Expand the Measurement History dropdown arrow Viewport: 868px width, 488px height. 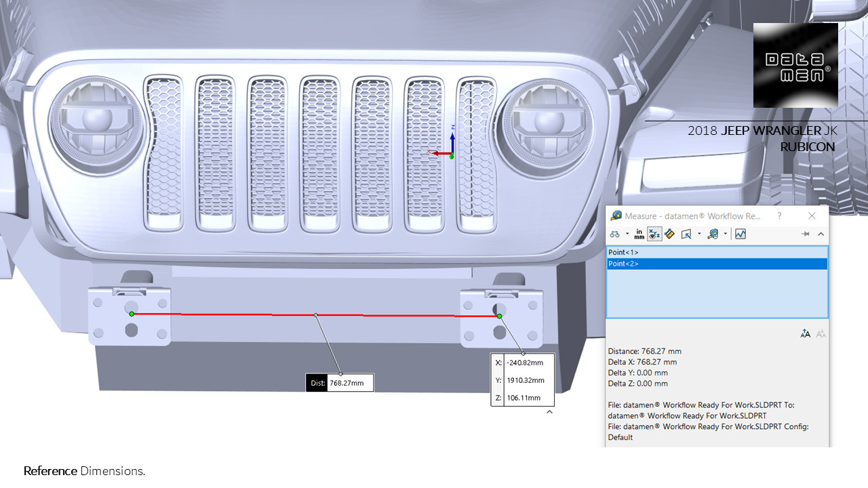pyautogui.click(x=726, y=234)
